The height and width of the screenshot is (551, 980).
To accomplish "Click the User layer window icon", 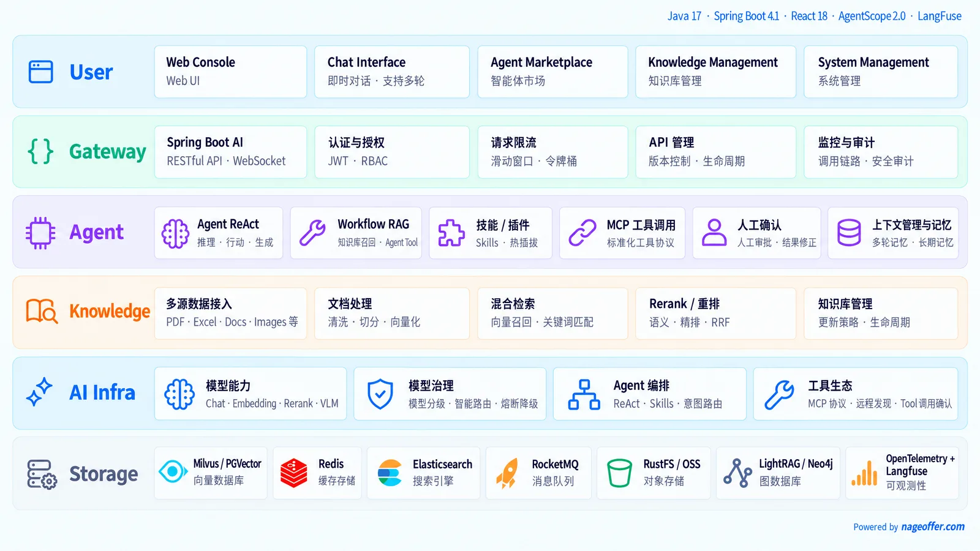I will tap(41, 72).
